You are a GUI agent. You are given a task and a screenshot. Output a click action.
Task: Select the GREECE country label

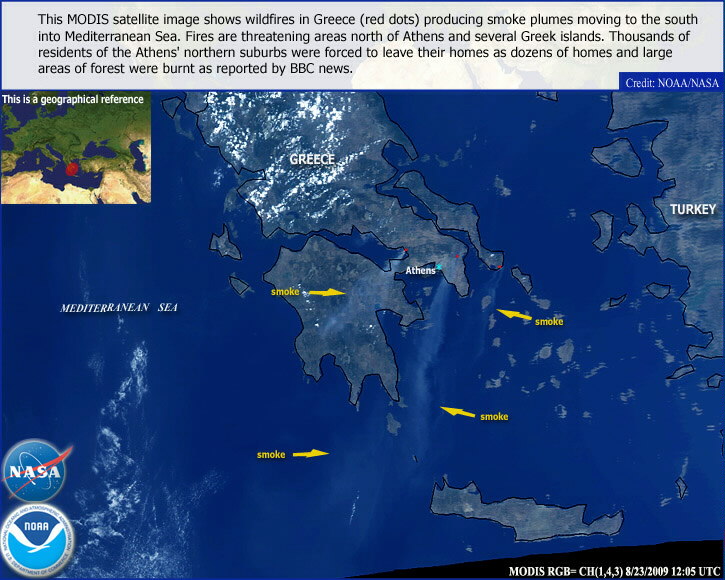[x=311, y=160]
